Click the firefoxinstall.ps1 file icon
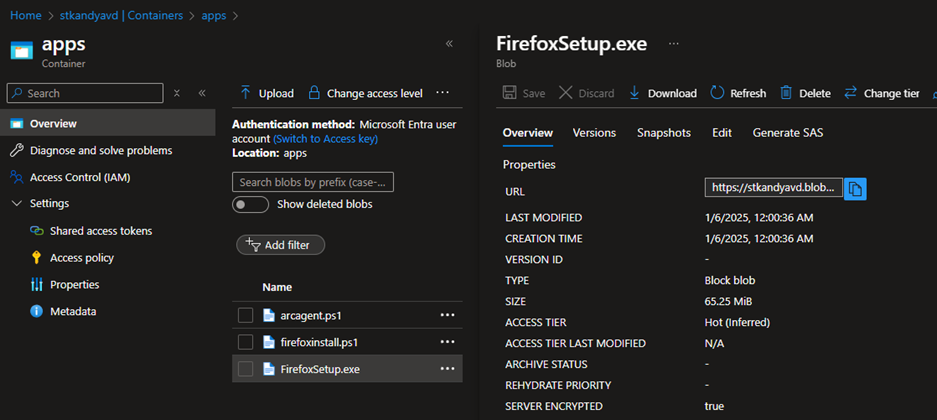This screenshot has height=420, width=937. pyautogui.click(x=269, y=342)
